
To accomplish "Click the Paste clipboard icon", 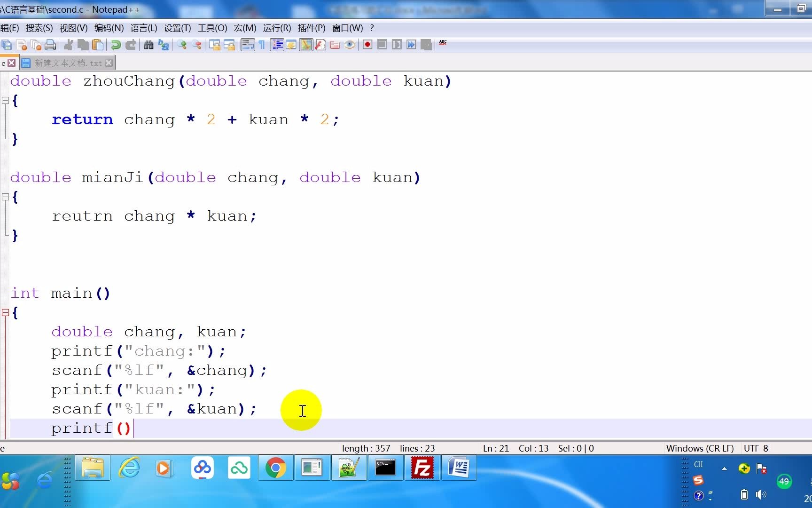I will click(98, 45).
